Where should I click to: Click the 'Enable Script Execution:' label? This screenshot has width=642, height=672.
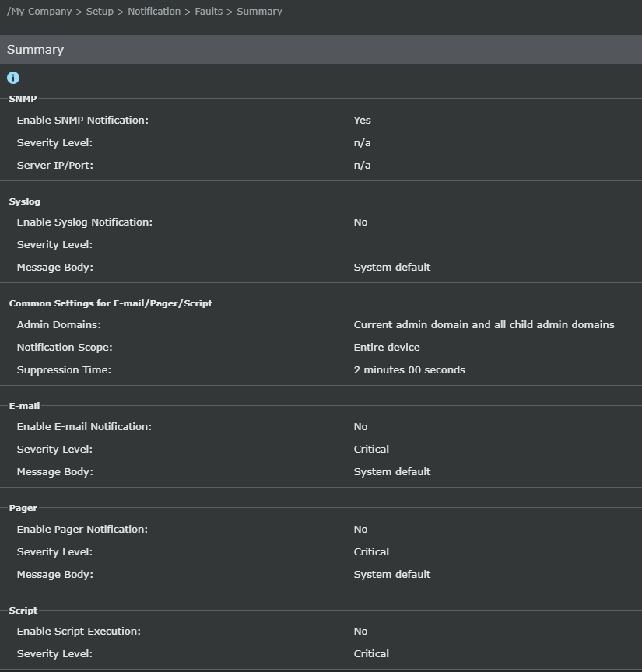pyautogui.click(x=79, y=632)
